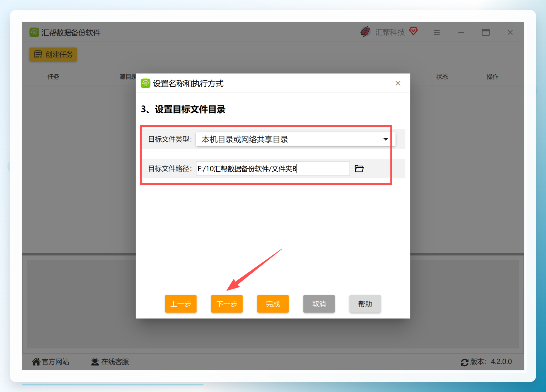This screenshot has height=392, width=546.
Task: Open the 目标文件类型 dropdown
Action: (296, 139)
